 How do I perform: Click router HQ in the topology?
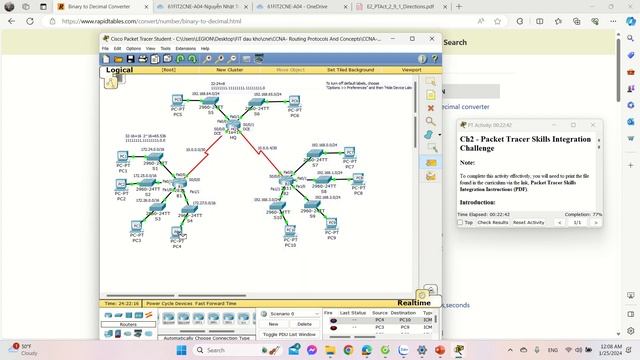[x=233, y=126]
